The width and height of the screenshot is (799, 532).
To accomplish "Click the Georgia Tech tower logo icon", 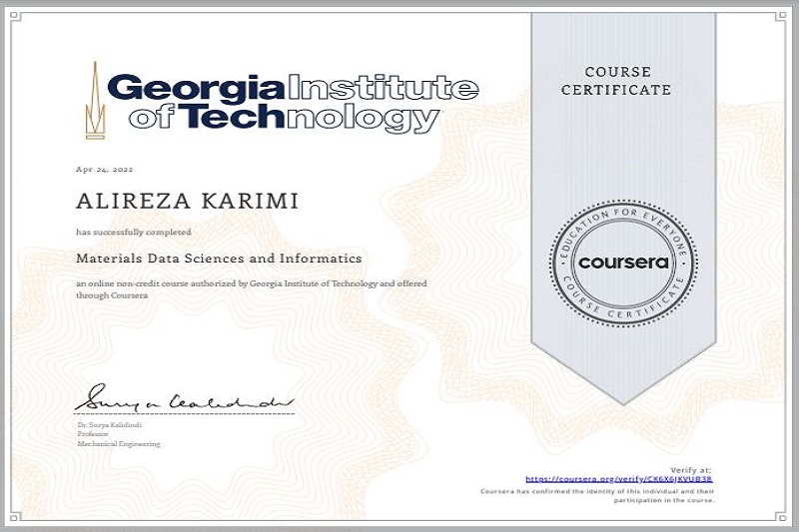I will click(93, 101).
